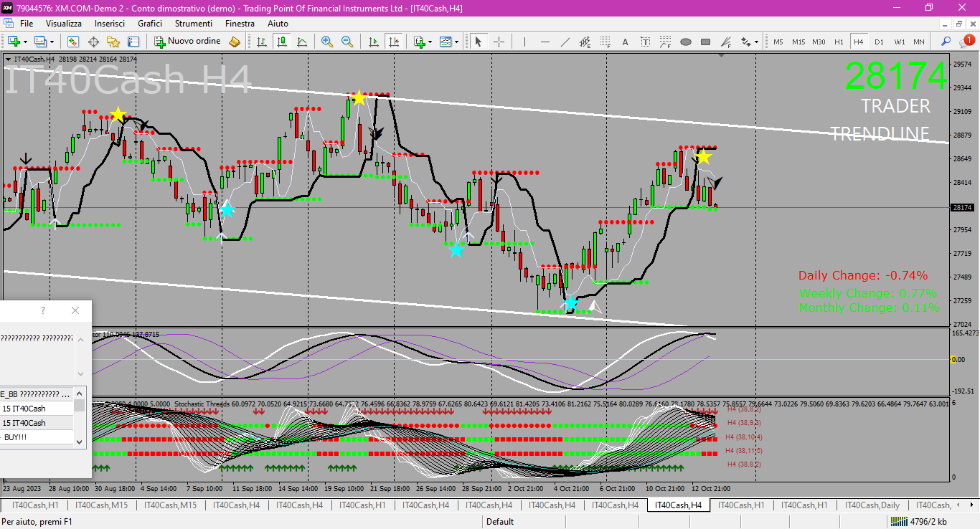
Task: Toggle chart shift icon
Action: pyautogui.click(x=393, y=42)
